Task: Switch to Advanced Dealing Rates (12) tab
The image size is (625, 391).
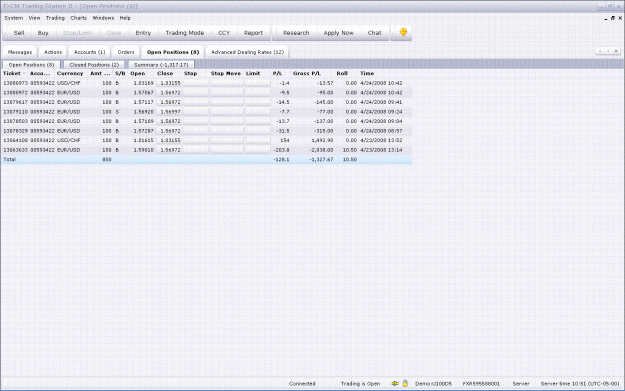Action: click(x=248, y=52)
